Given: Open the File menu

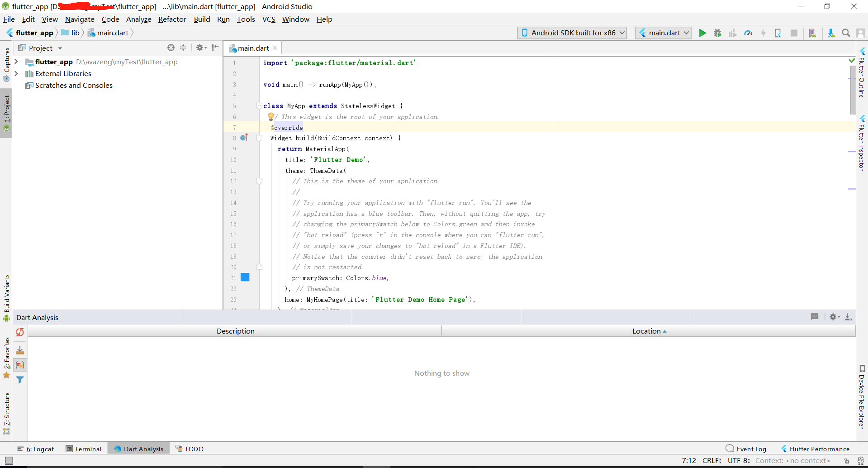Looking at the screenshot, I should (x=9, y=19).
